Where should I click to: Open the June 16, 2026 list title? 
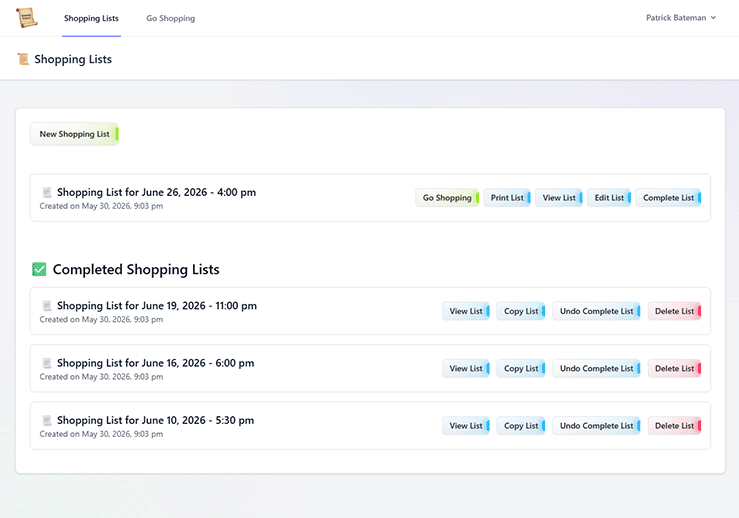[x=156, y=363]
